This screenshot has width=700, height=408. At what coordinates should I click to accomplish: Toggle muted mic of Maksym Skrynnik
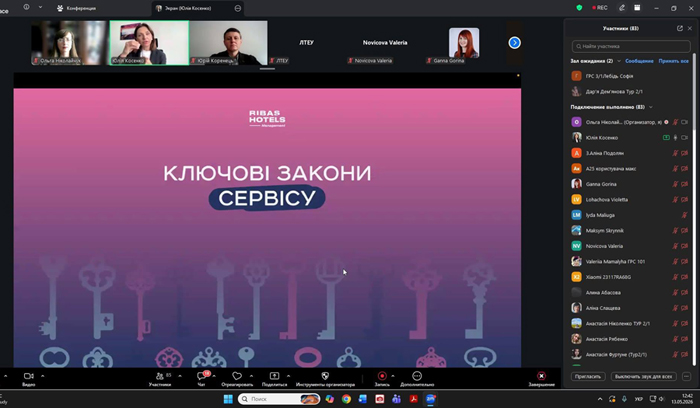(675, 230)
